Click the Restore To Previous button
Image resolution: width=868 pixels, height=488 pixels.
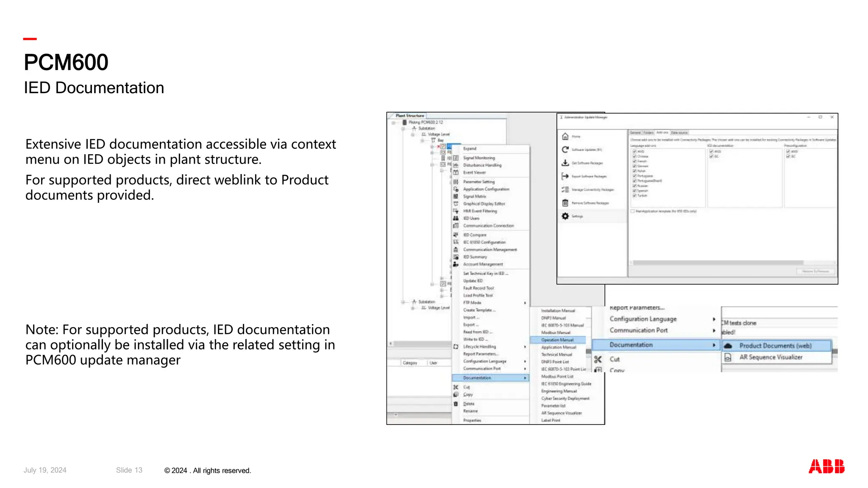coord(815,271)
